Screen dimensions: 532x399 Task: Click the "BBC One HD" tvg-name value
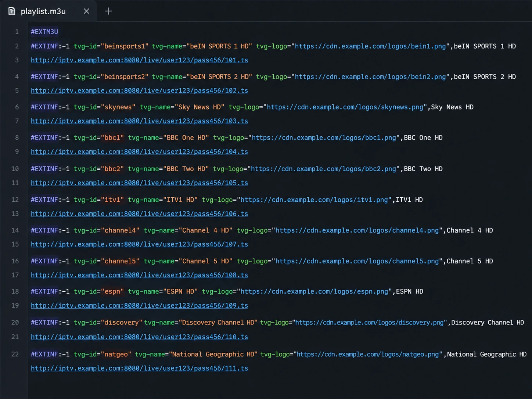click(186, 137)
